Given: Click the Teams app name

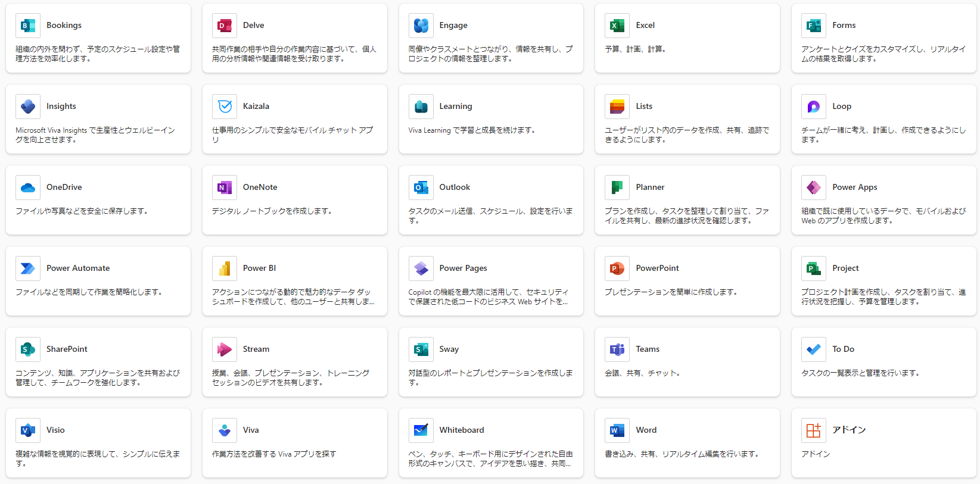Looking at the screenshot, I should [x=648, y=349].
